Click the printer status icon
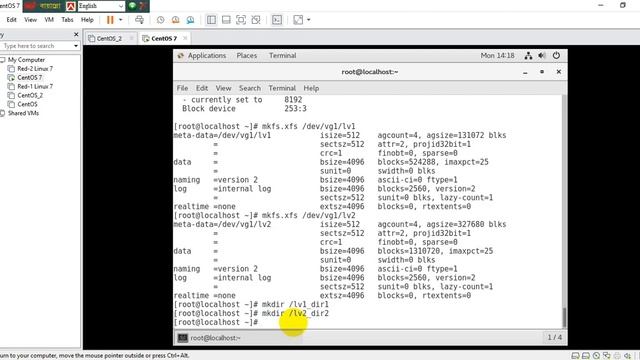 (x=617, y=356)
